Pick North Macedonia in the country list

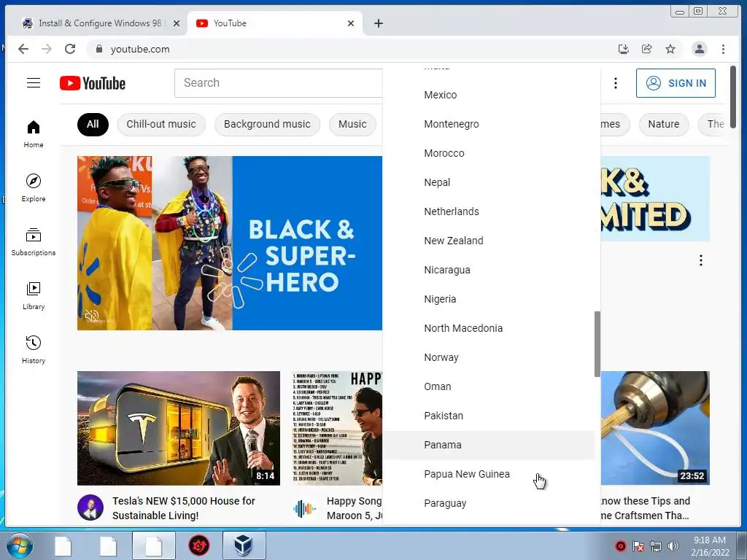489,328
